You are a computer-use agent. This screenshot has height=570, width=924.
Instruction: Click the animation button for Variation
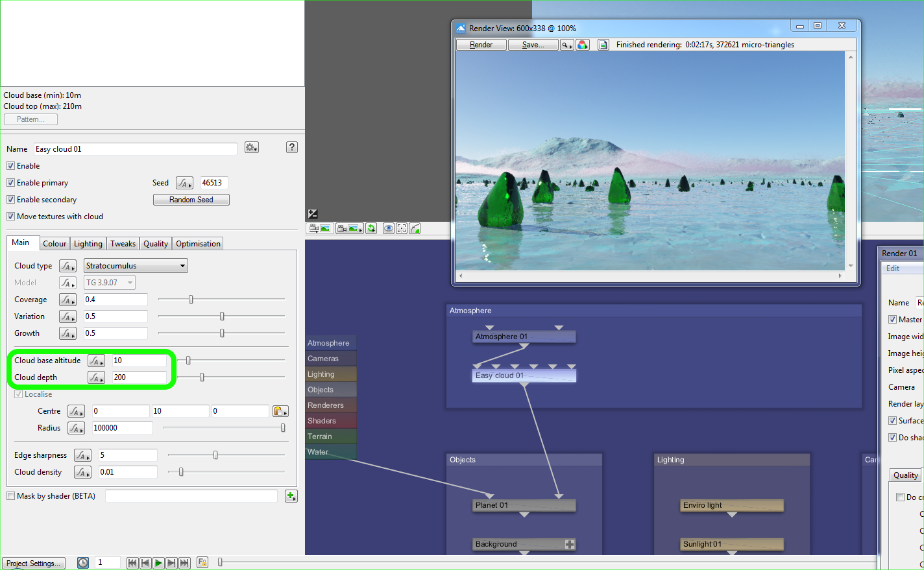pyautogui.click(x=68, y=316)
